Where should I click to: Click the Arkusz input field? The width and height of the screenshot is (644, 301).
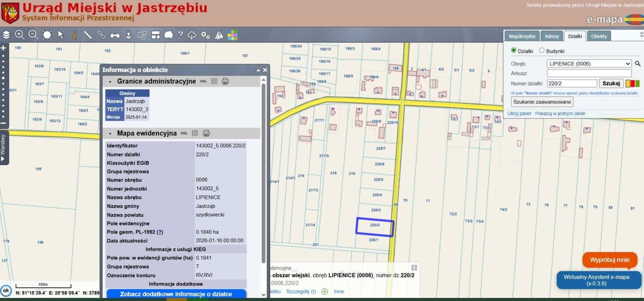pyautogui.click(x=589, y=73)
